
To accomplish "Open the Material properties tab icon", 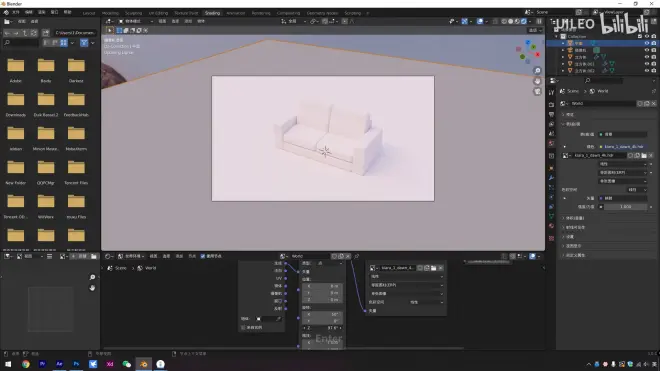I will (551, 226).
